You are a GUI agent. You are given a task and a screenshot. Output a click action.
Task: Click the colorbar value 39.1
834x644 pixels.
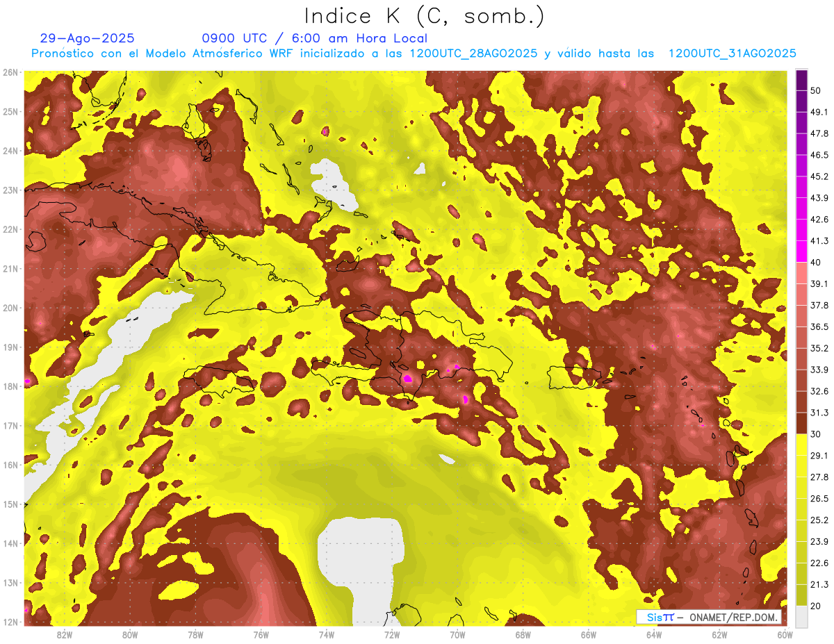tap(819, 283)
